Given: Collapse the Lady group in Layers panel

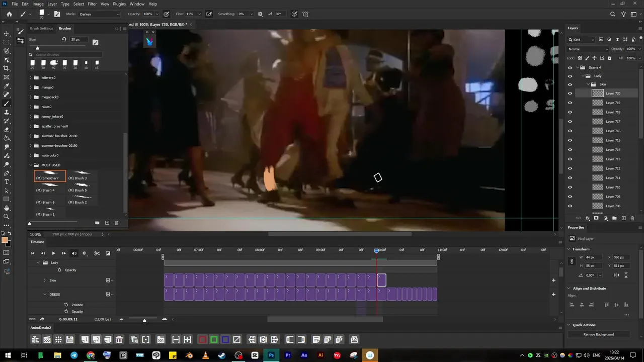Looking at the screenshot, I should pos(584,76).
